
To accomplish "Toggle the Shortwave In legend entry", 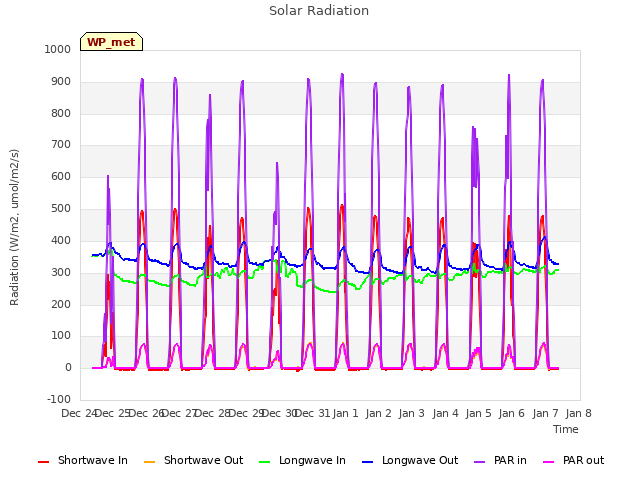I will coord(83,460).
